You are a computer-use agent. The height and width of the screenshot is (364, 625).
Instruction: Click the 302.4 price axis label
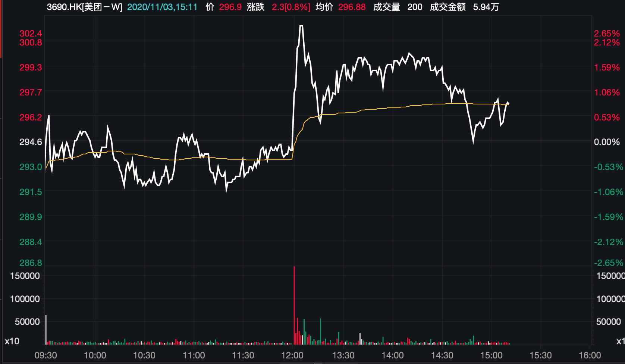pyautogui.click(x=31, y=34)
